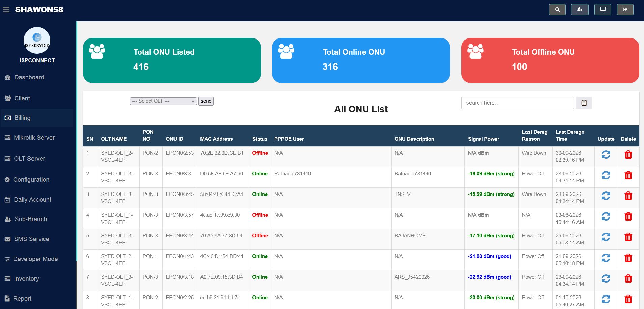
Task: Click the ISP Service profile logo
Action: (x=37, y=41)
